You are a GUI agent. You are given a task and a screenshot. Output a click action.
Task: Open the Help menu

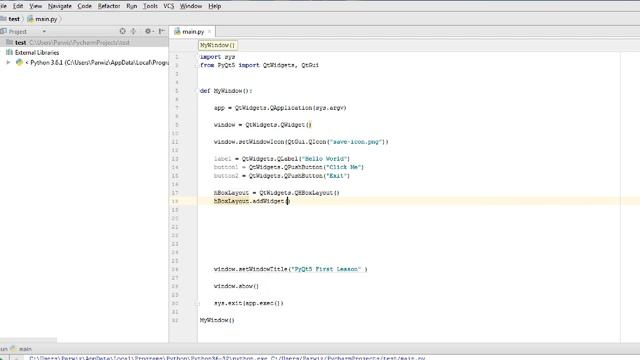(x=215, y=6)
